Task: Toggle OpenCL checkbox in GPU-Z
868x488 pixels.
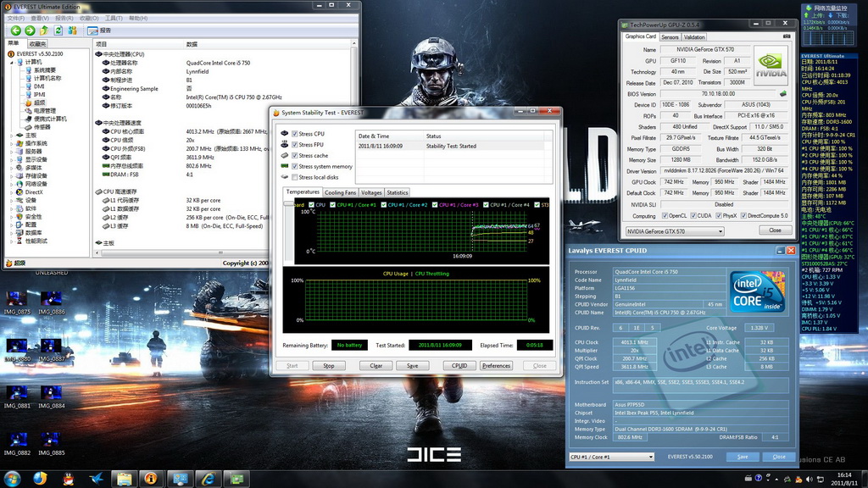Action: click(x=665, y=216)
